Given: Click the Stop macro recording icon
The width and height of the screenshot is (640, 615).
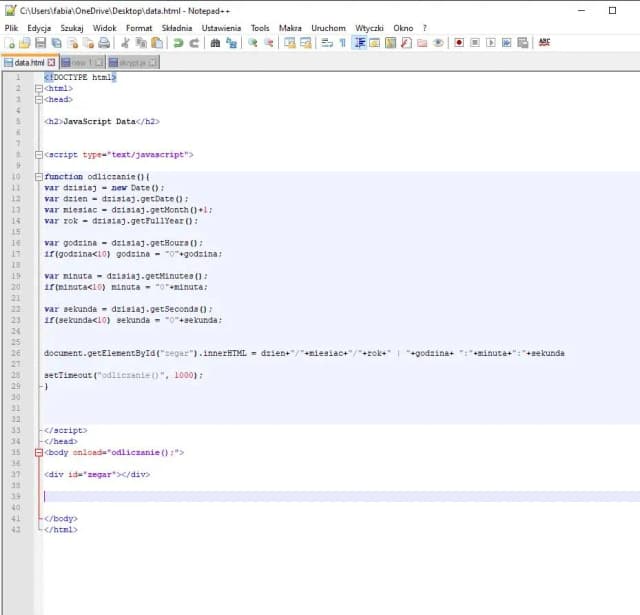Looking at the screenshot, I should point(475,43).
